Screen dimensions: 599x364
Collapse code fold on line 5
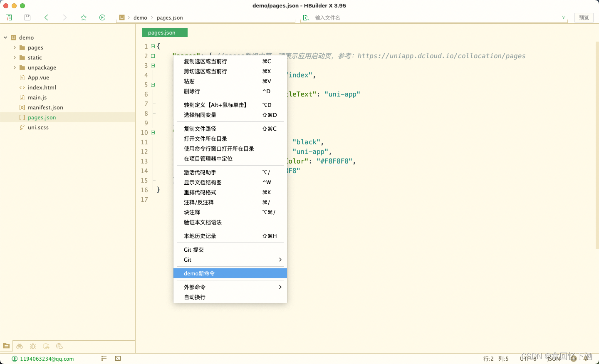pyautogui.click(x=153, y=84)
